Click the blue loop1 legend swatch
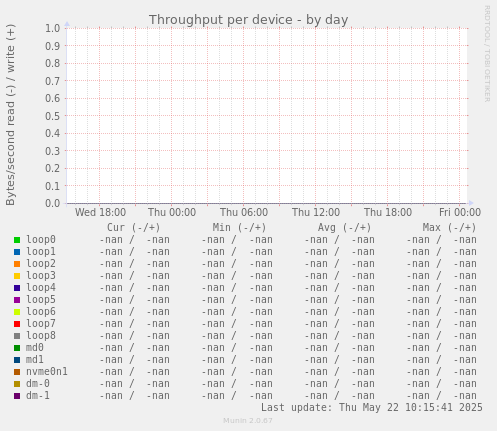The height and width of the screenshot is (431, 497). pyautogui.click(x=17, y=252)
